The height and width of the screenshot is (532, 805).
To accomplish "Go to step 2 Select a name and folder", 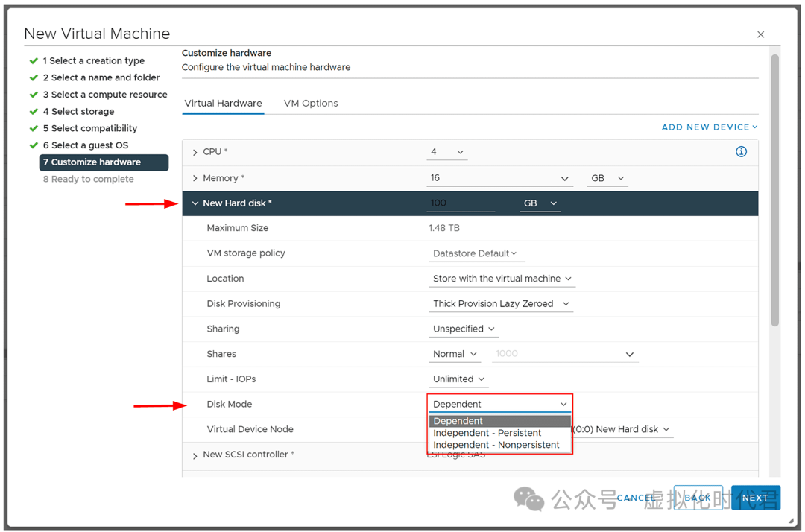I will pyautogui.click(x=101, y=78).
